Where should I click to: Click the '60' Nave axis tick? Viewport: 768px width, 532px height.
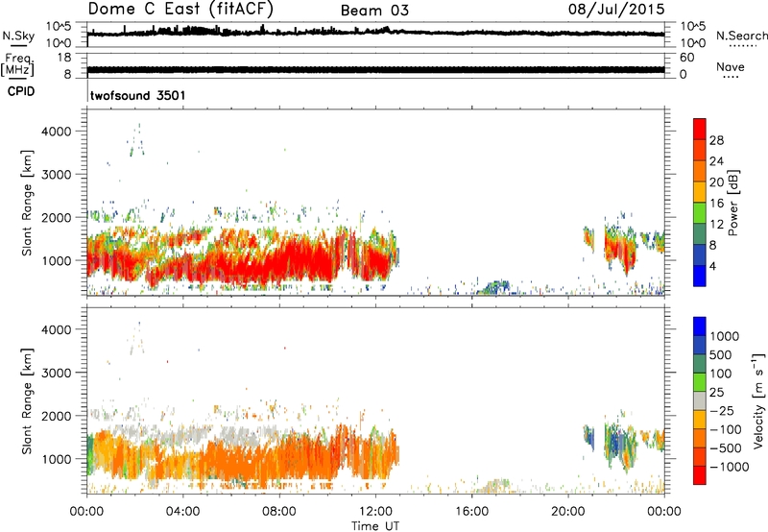tap(686, 58)
